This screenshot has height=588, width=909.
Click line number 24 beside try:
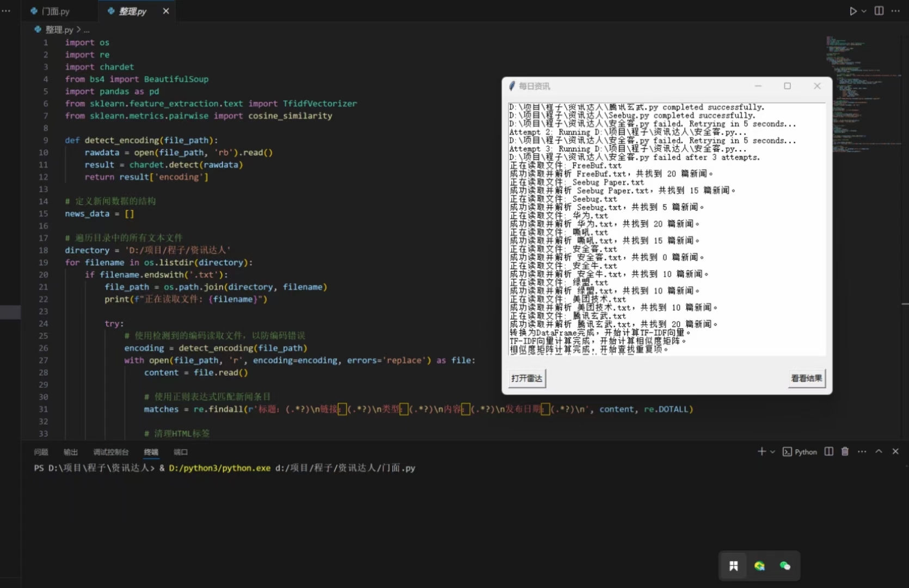coord(44,324)
